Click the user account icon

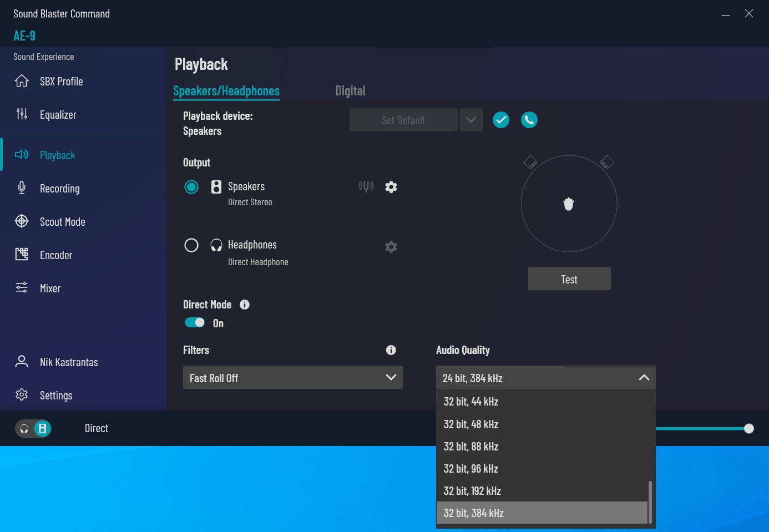22,362
